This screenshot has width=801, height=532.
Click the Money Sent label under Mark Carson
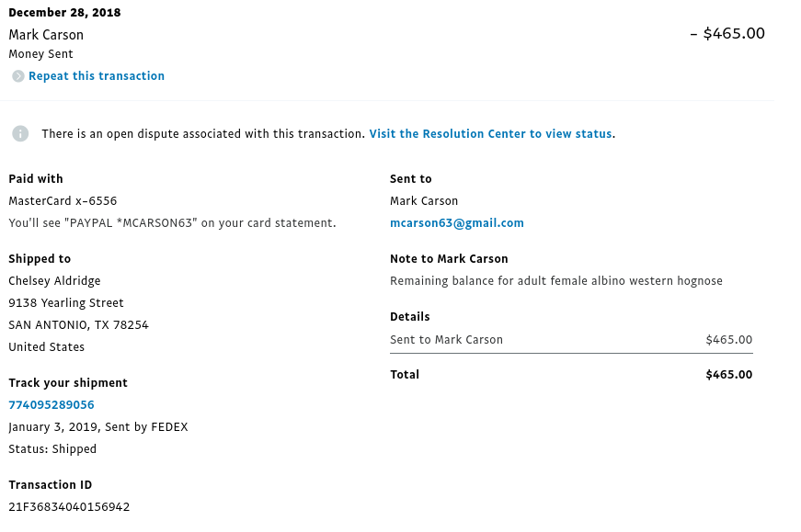(x=40, y=54)
